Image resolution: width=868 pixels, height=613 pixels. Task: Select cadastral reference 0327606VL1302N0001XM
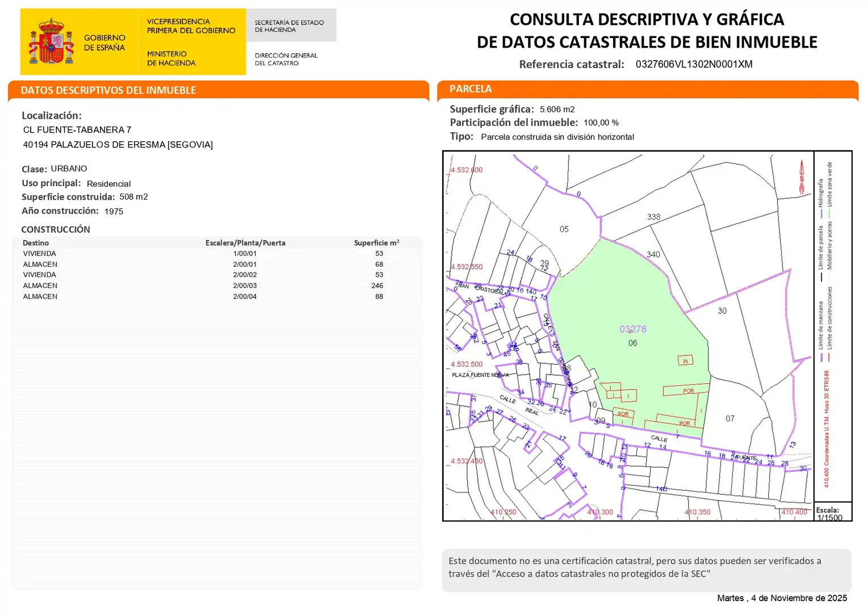coord(694,64)
